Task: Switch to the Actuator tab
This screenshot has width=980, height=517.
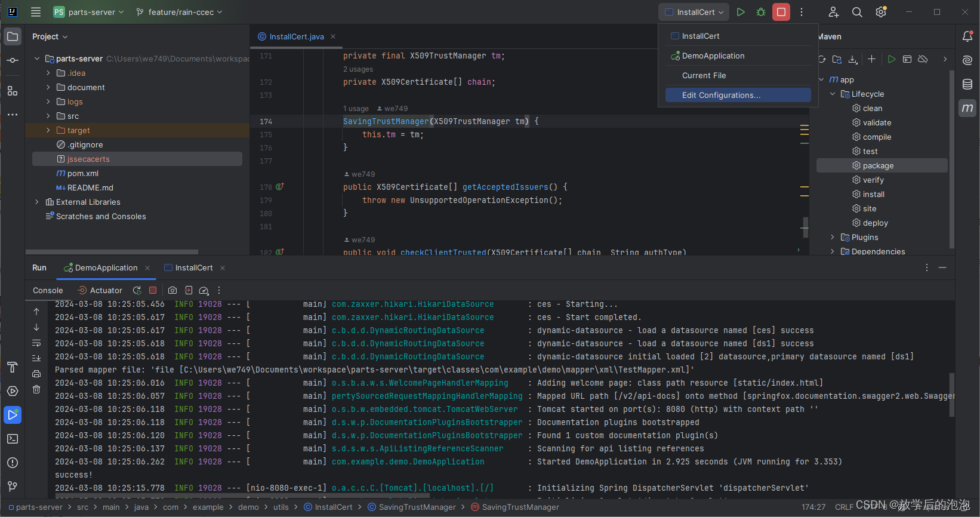Action: (x=100, y=290)
